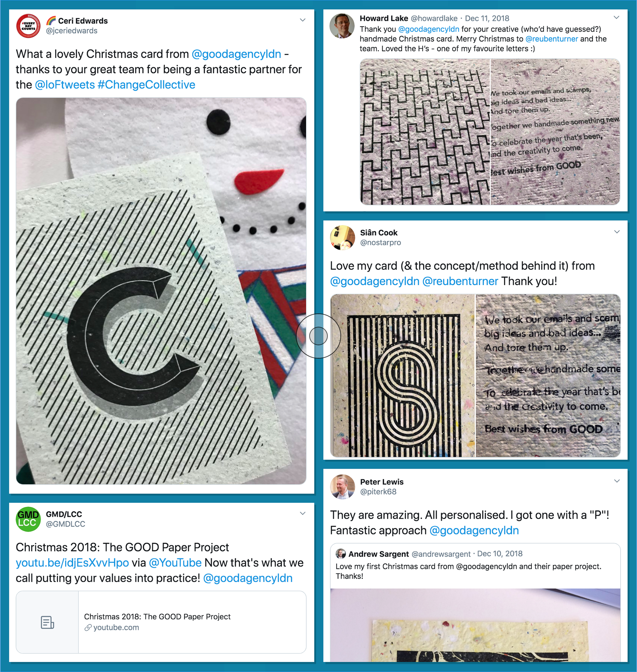Viewport: 637px width, 672px height.
Task: Open the letter S card image
Action: (403, 375)
